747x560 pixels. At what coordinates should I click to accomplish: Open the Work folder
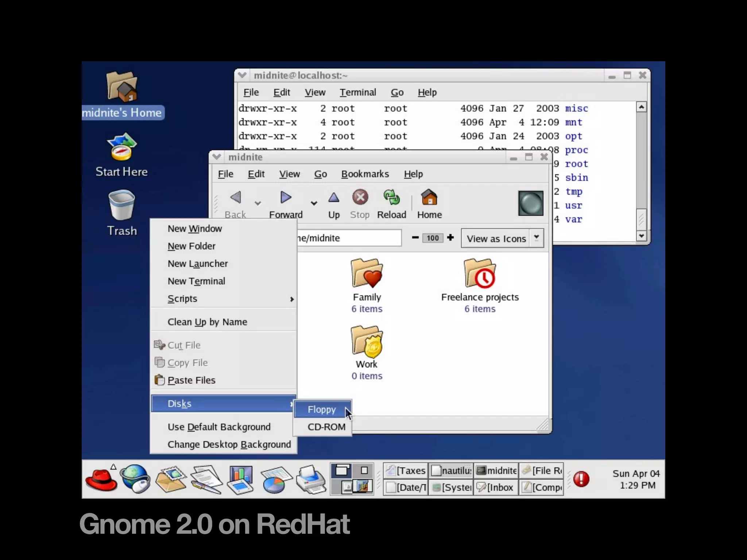[367, 353]
